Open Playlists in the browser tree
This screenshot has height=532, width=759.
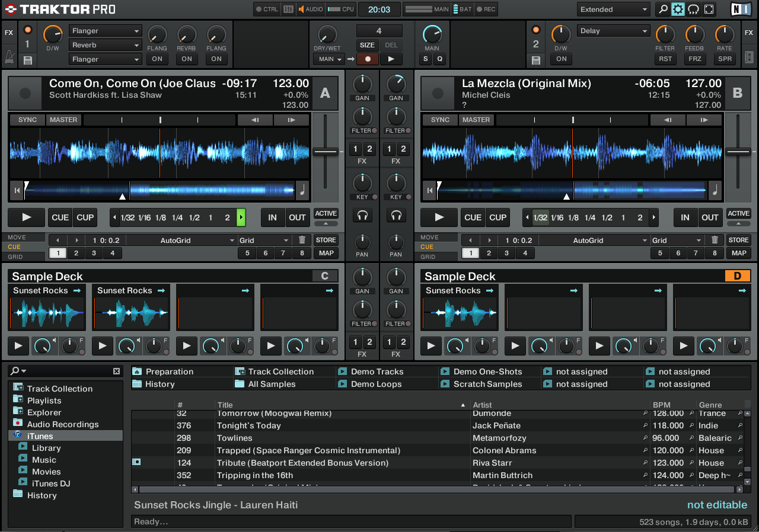coord(44,400)
